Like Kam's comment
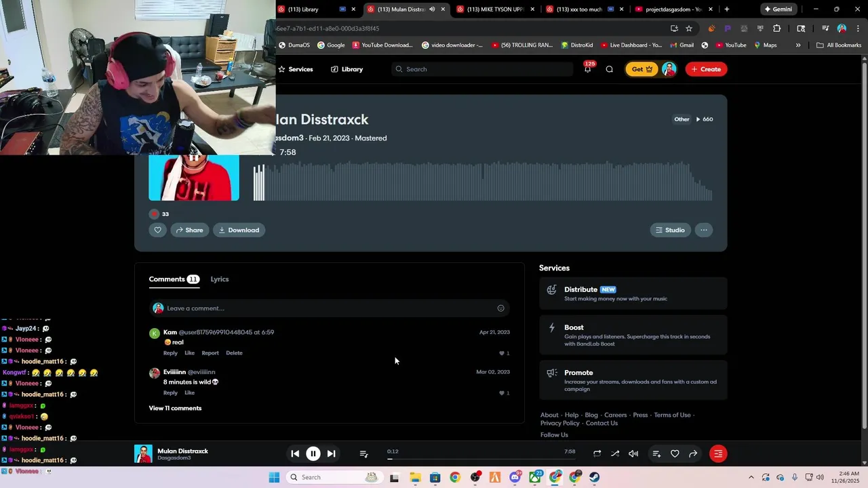Screen dimensions: 868x488 (189, 353)
